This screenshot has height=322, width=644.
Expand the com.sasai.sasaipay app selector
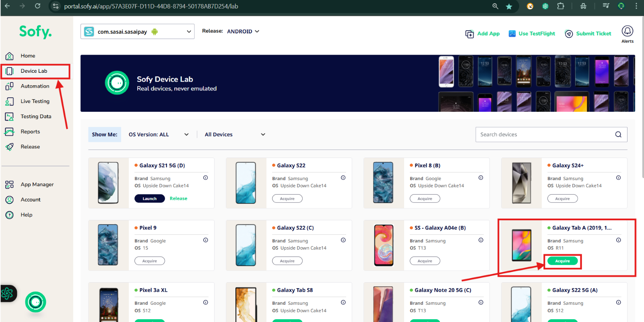137,31
